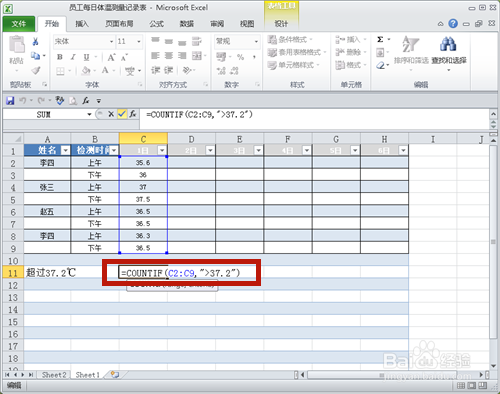The image size is (500, 394).
Task: Cancel formula entry with X button
Action: pyautogui.click(x=111, y=114)
